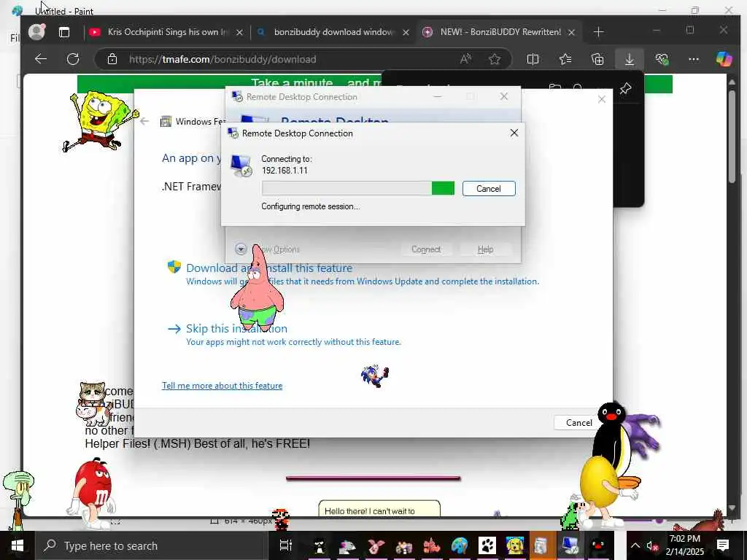This screenshot has height=560, width=747.
Task: Click the Sonic character sprite
Action: point(375,376)
